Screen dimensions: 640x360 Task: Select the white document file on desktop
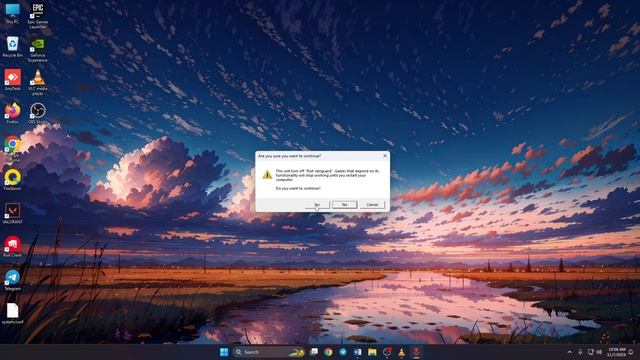point(12,313)
